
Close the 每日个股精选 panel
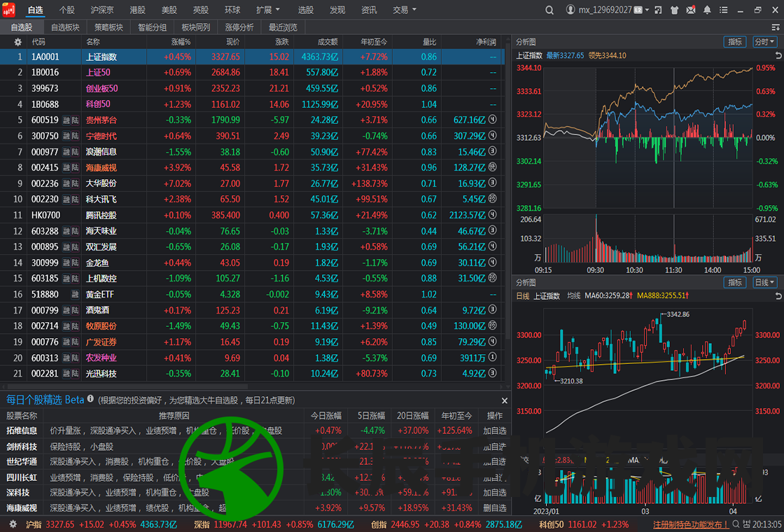[x=505, y=400]
